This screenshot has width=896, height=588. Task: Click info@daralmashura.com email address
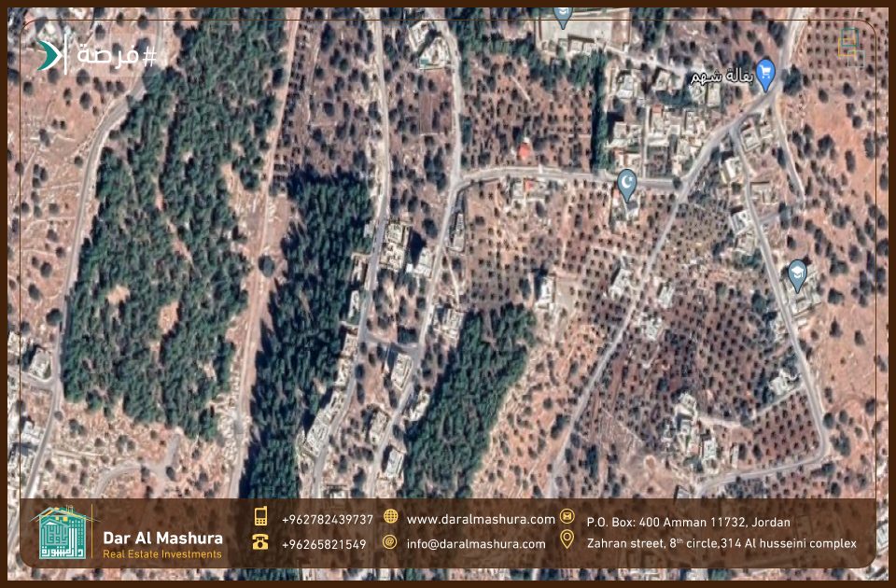coord(476,543)
